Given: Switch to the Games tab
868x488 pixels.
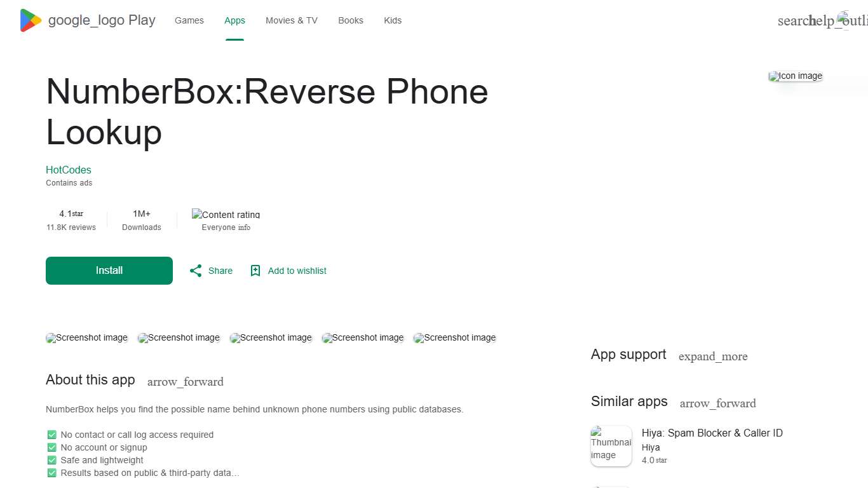Looking at the screenshot, I should tap(189, 20).
